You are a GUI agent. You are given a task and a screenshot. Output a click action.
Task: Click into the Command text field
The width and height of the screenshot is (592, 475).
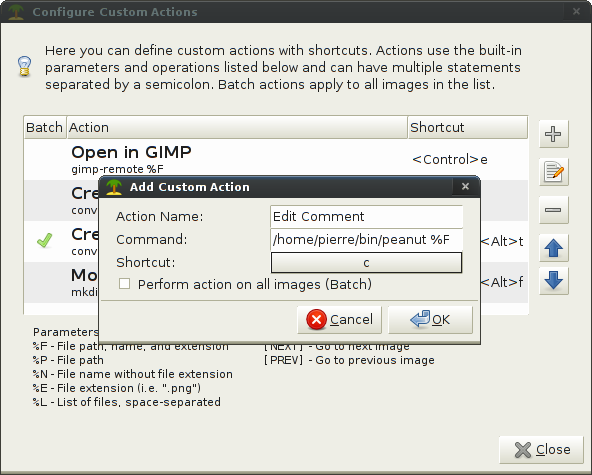(x=366, y=239)
